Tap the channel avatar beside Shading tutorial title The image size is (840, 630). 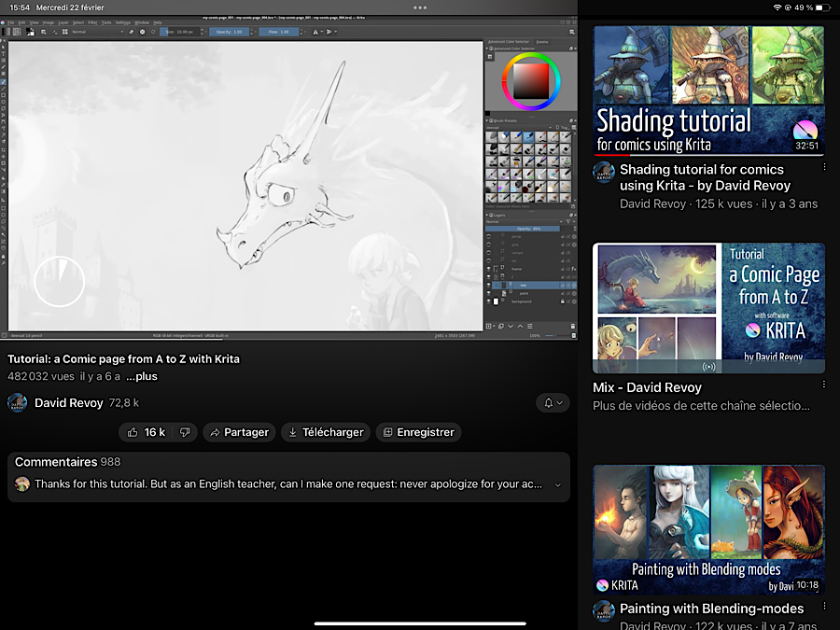coord(603,173)
